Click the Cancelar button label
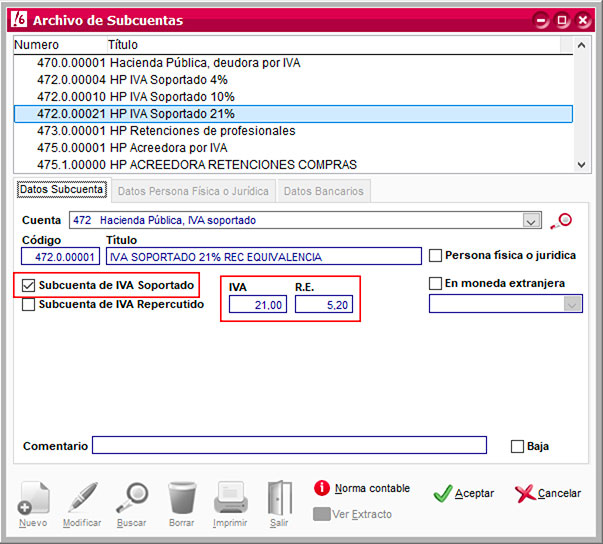This screenshot has height=544, width=603. click(x=559, y=493)
